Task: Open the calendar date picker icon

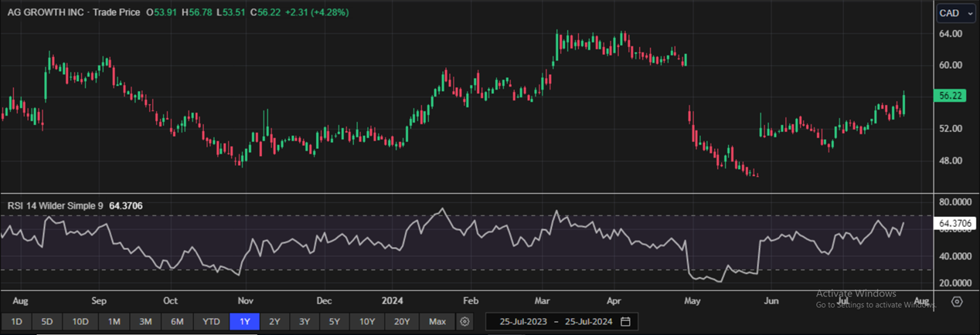Action: (625, 321)
